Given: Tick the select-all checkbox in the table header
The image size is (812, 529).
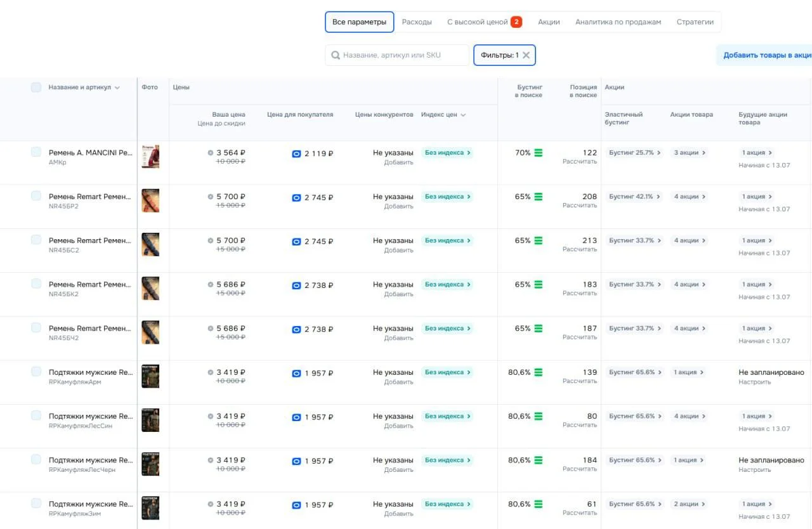Looking at the screenshot, I should [36, 88].
